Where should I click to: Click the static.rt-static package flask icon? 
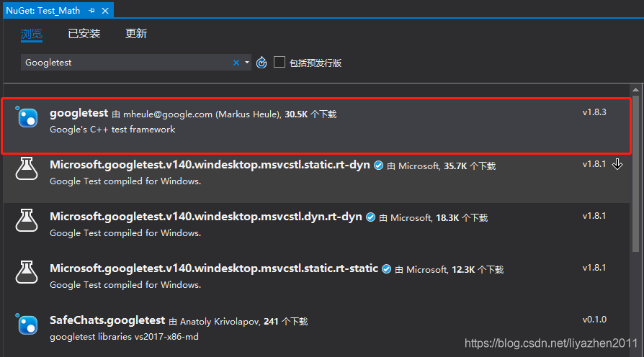tap(27, 272)
